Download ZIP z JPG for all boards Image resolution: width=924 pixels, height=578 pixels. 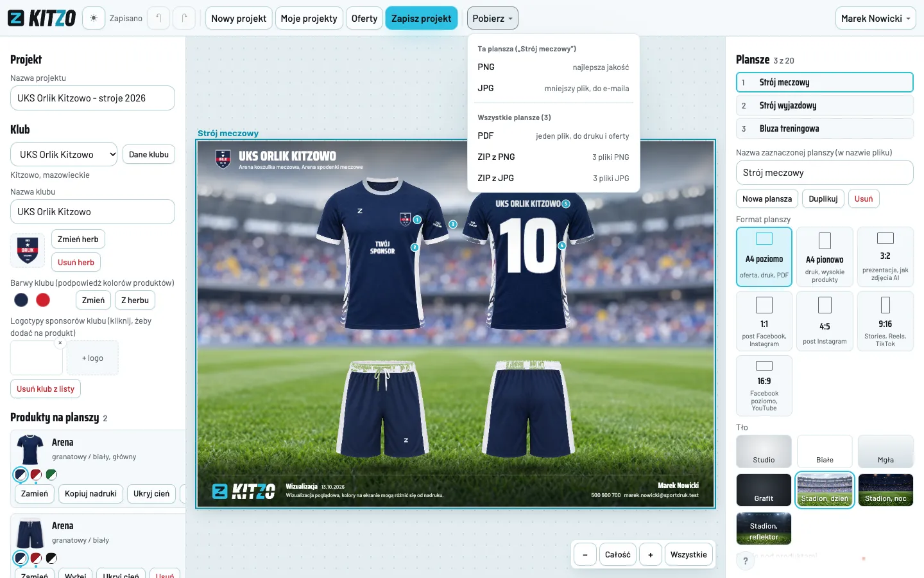[x=553, y=178]
